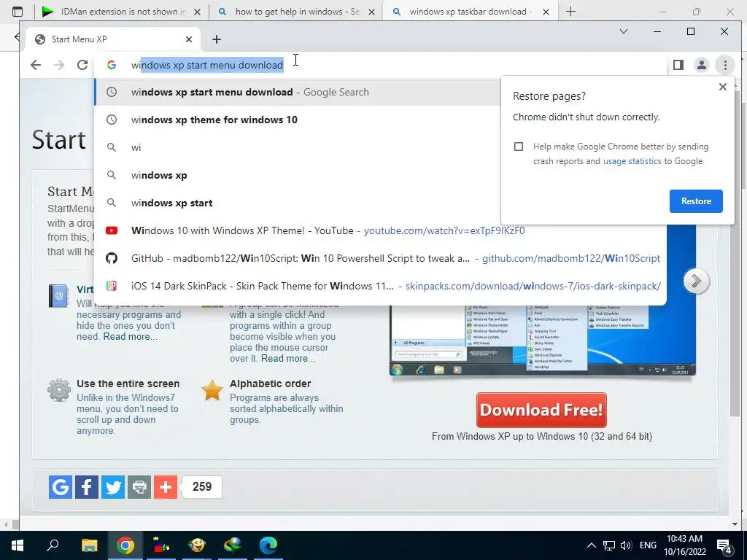
Task: Click the 'Alphabetic order' heading
Action: [270, 384]
